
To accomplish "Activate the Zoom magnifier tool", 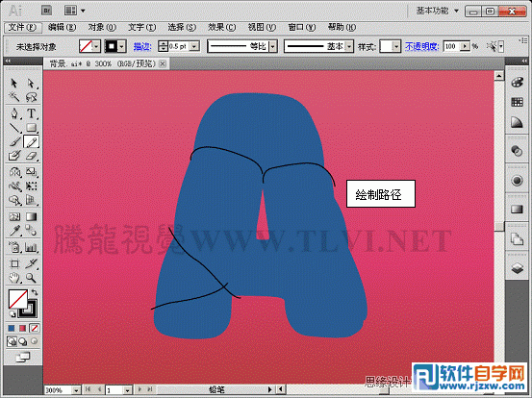I will tap(31, 279).
